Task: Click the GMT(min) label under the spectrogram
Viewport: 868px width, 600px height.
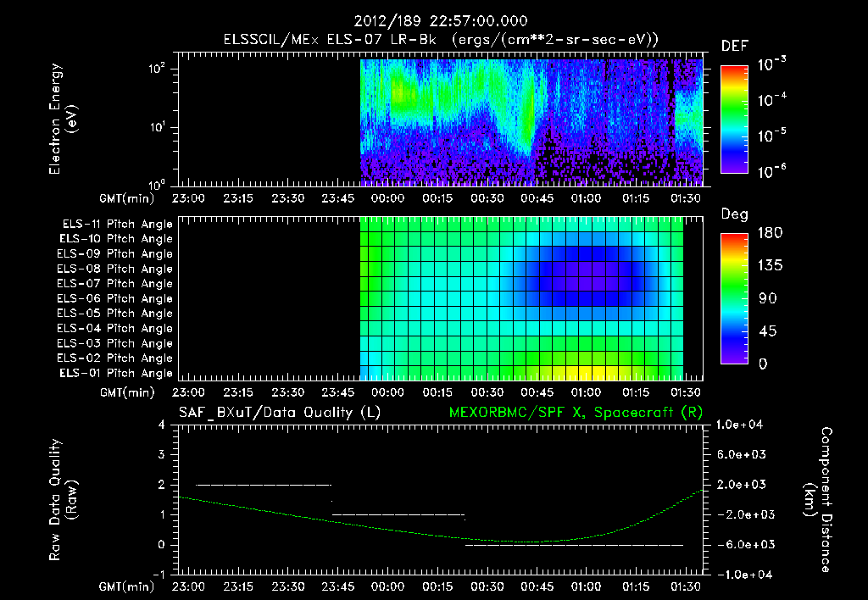Action: click(126, 198)
